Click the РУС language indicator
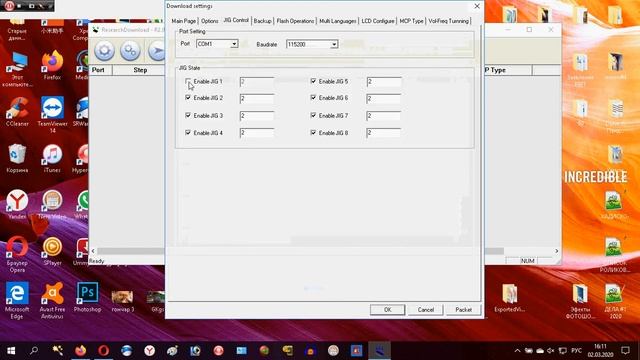640x360 pixels. point(576,351)
